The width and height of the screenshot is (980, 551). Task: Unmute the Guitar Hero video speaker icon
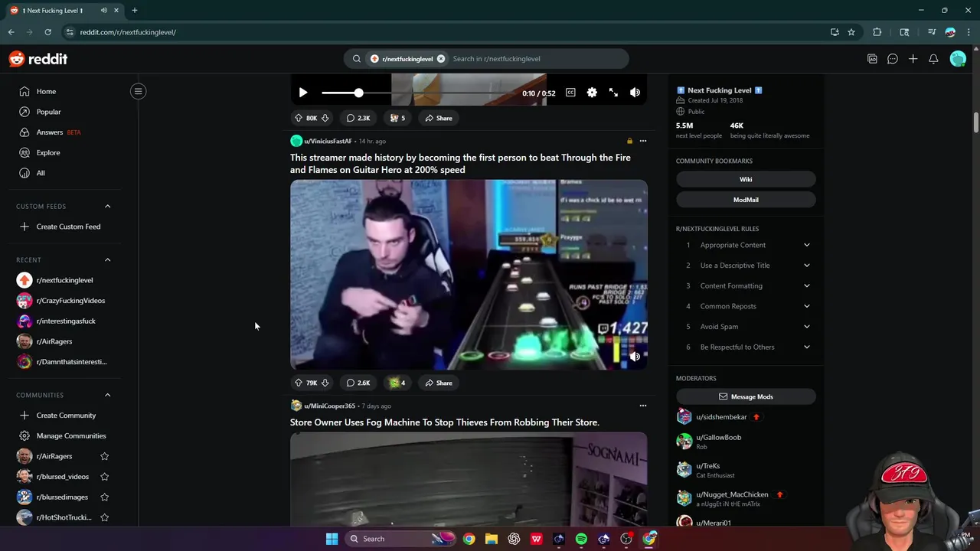tap(635, 356)
